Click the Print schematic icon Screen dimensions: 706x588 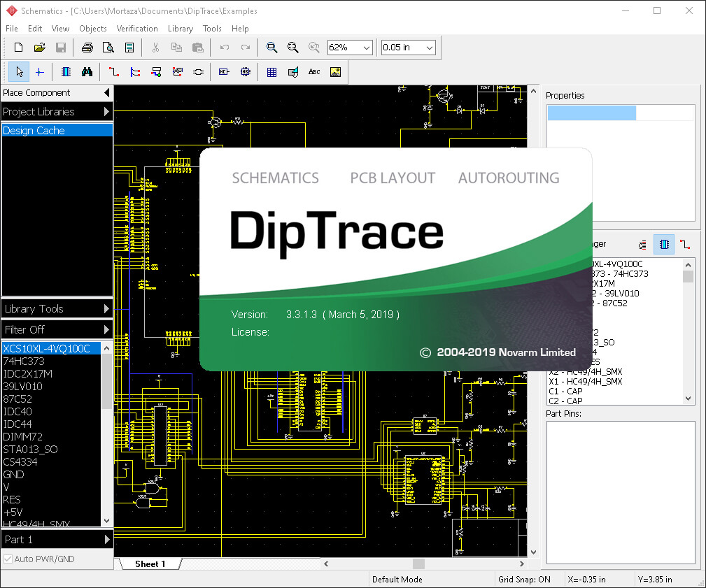(x=86, y=47)
